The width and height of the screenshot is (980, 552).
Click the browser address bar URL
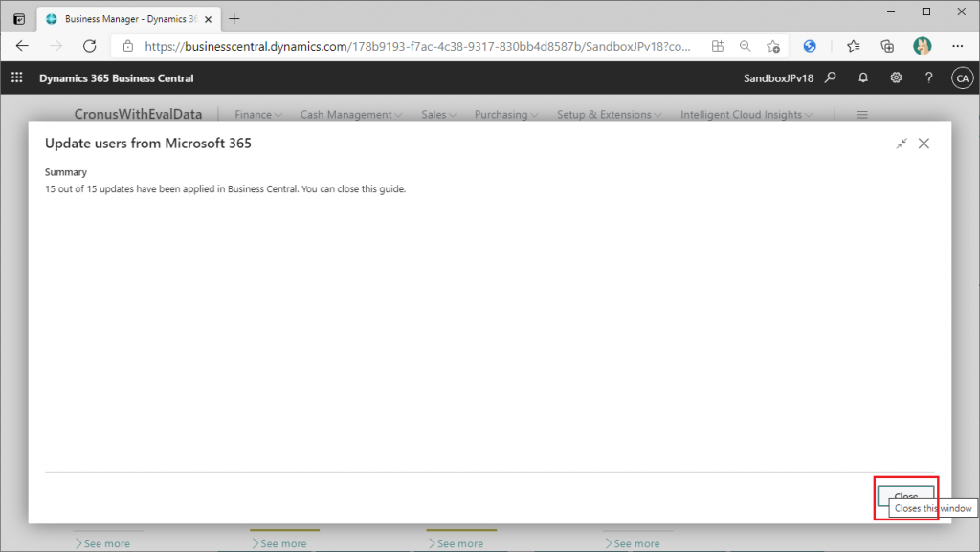click(x=417, y=46)
